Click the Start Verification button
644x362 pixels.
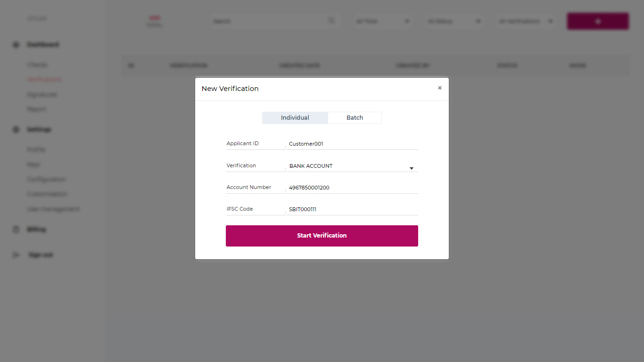[x=322, y=236]
